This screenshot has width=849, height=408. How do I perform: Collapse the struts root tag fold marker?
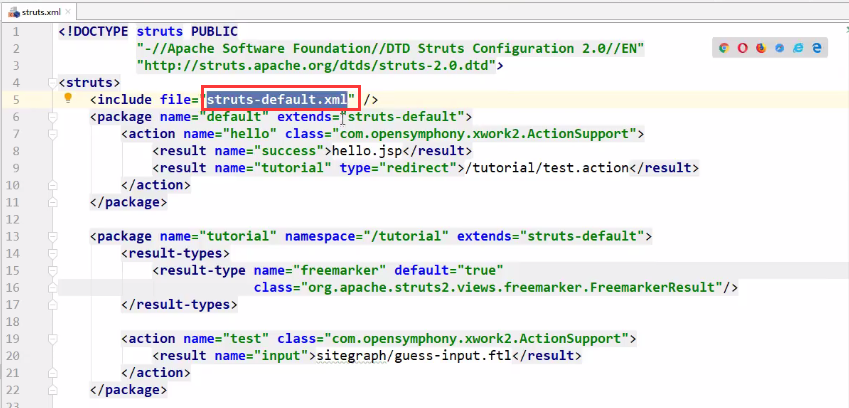(x=54, y=82)
